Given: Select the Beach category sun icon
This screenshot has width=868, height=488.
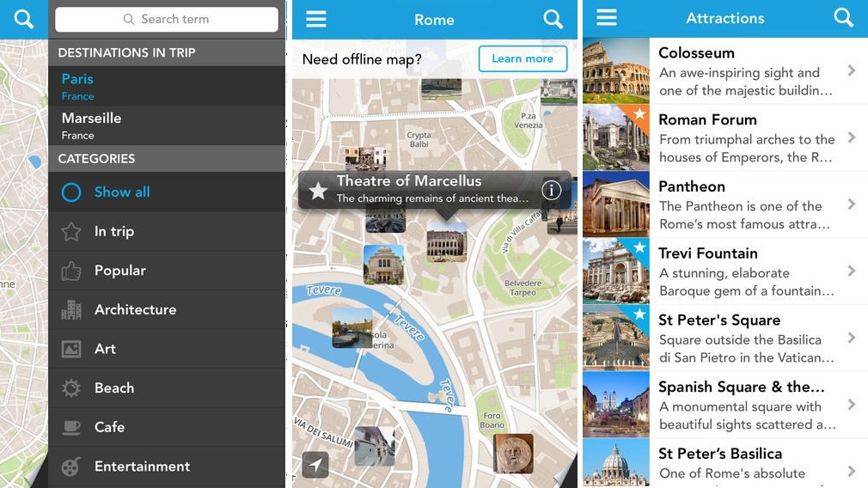Looking at the screenshot, I should pyautogui.click(x=71, y=388).
